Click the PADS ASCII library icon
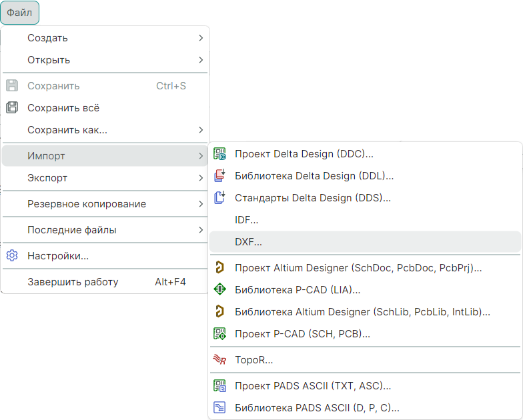This screenshot has height=420, width=523. (219, 407)
